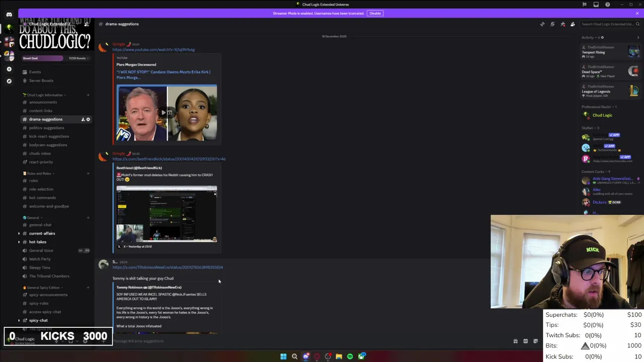Image resolution: width=644 pixels, height=362 pixels.
Task: Create channel in Rules and Roles category
Action: [x=88, y=173]
